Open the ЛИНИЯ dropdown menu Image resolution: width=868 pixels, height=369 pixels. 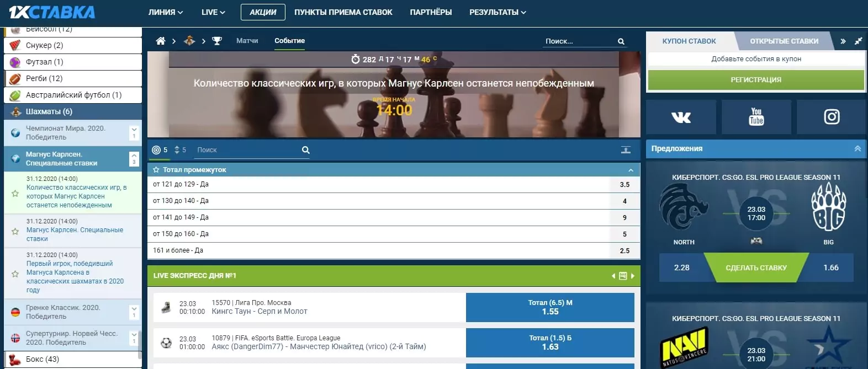coord(166,12)
